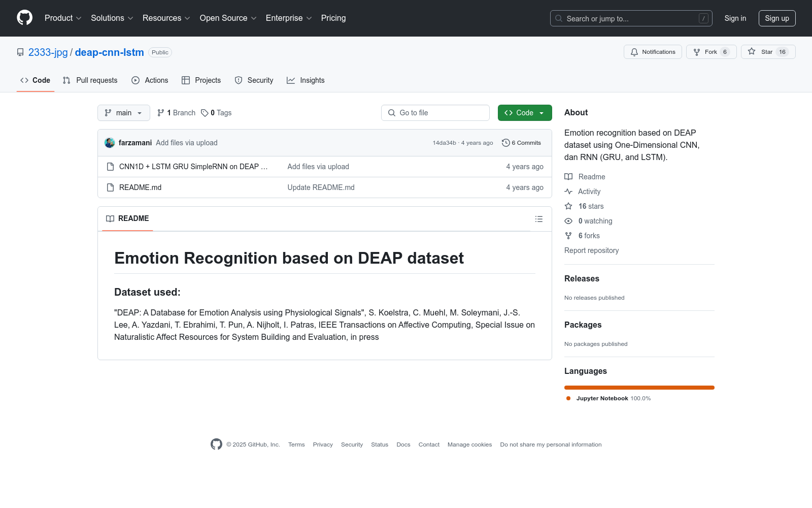Screen dimensions: 812x508
Task: Click the book icon next to Readme
Action: [568, 177]
